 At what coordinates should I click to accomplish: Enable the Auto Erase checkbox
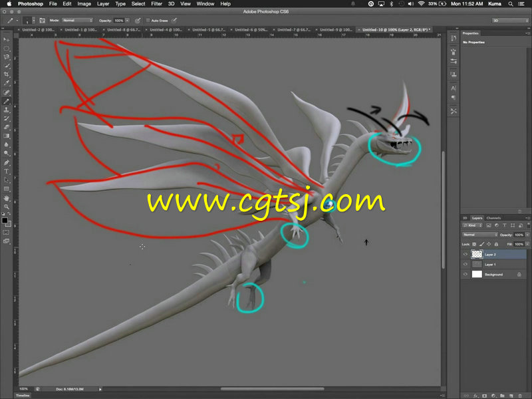point(148,21)
